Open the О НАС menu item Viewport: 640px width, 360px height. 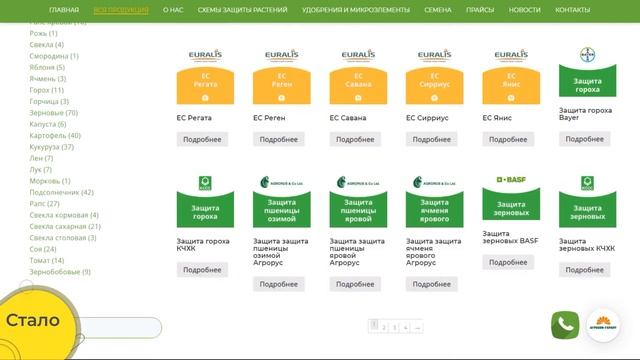click(x=173, y=10)
